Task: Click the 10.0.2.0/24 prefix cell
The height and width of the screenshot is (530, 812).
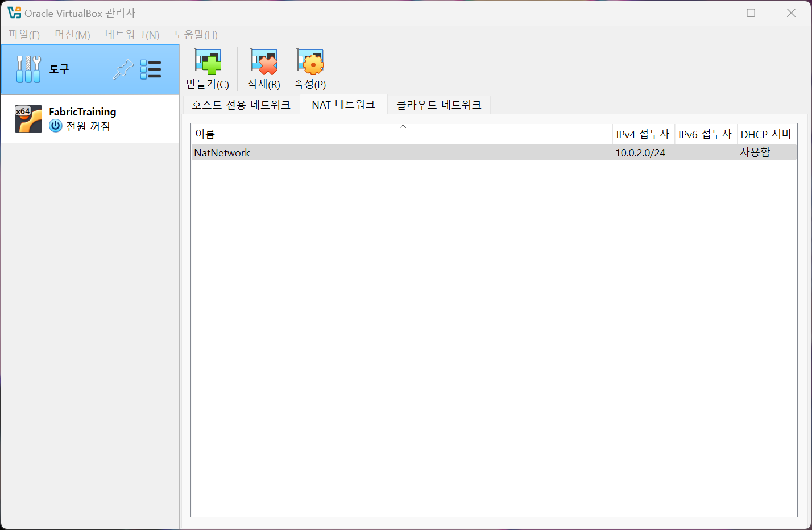Action: [640, 152]
